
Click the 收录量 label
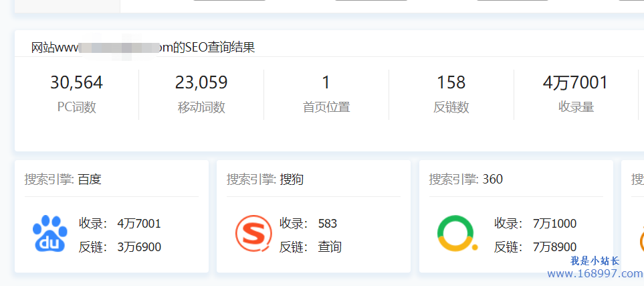pos(576,107)
